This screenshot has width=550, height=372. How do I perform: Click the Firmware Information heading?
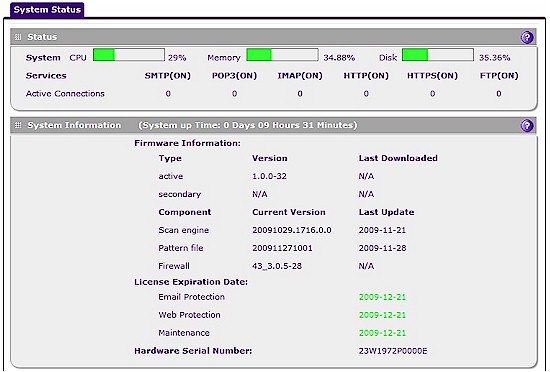187,143
